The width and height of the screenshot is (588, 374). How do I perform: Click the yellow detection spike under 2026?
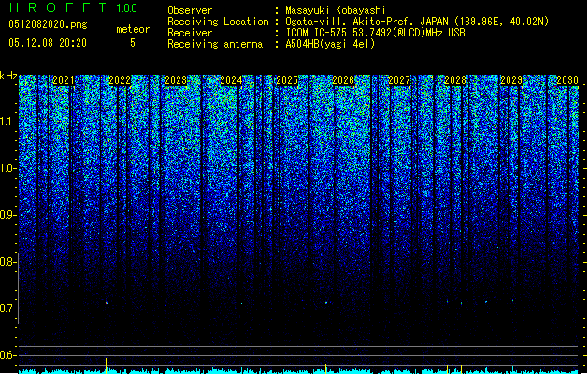[x=326, y=368]
